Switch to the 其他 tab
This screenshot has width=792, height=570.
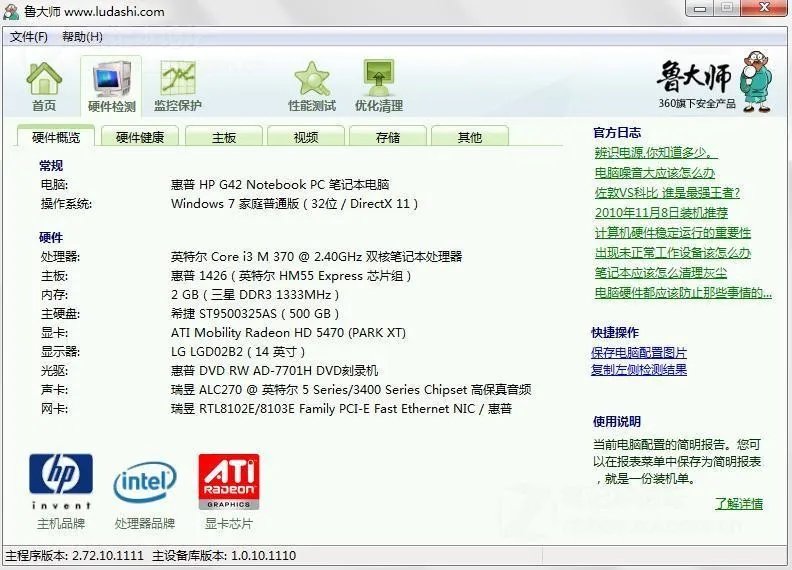click(470, 137)
